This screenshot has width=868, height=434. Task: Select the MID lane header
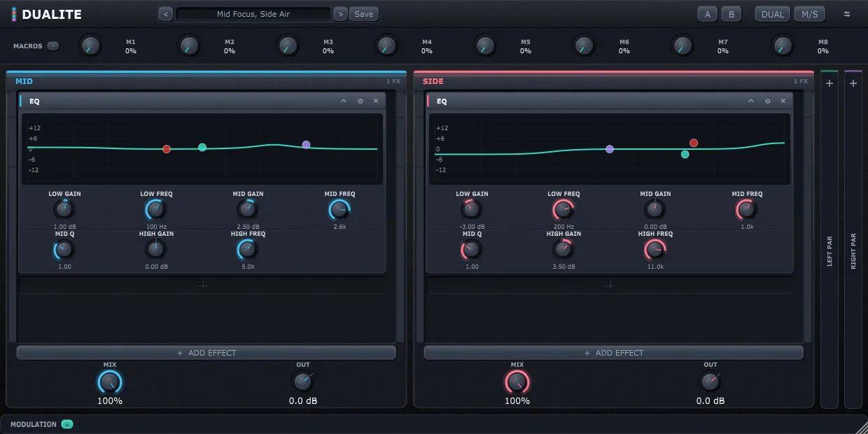click(x=206, y=81)
